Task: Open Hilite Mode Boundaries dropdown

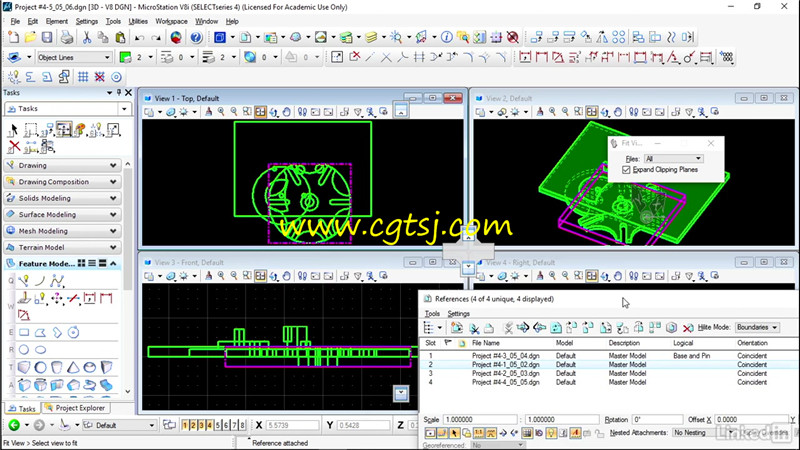Action: point(757,328)
